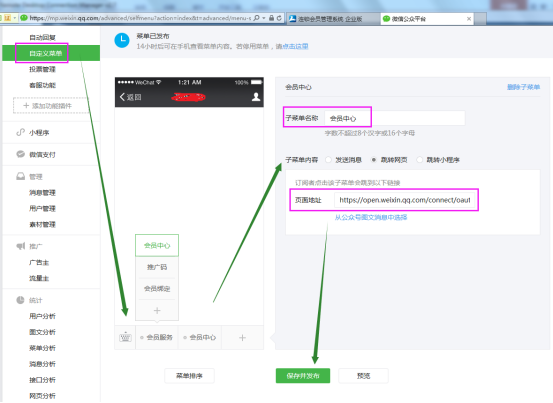Click the 小程序 sidebar icon

20,132
